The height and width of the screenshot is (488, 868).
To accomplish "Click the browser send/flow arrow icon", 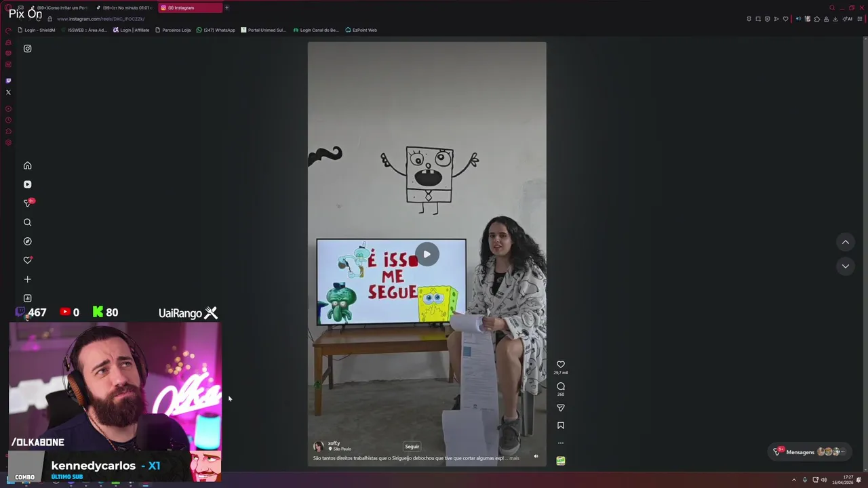I will [776, 19].
